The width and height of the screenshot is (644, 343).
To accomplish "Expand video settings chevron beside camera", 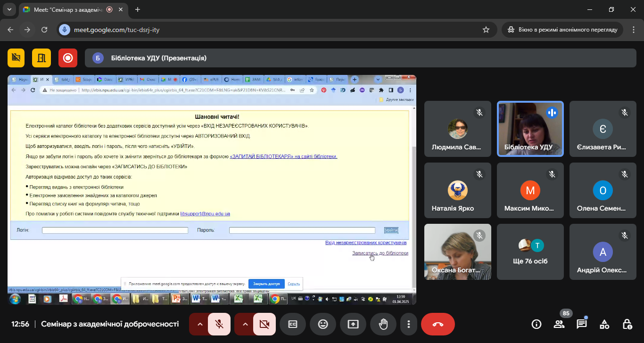I will click(245, 324).
